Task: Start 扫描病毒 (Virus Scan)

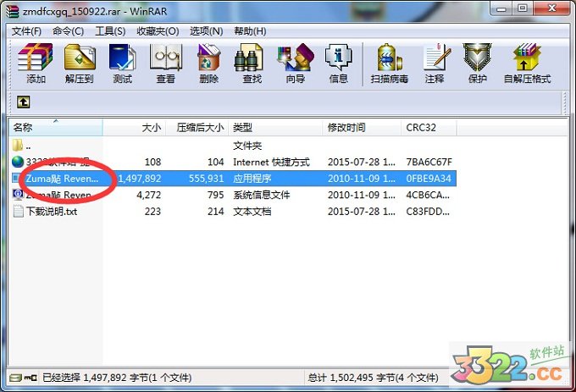Action: (390, 63)
